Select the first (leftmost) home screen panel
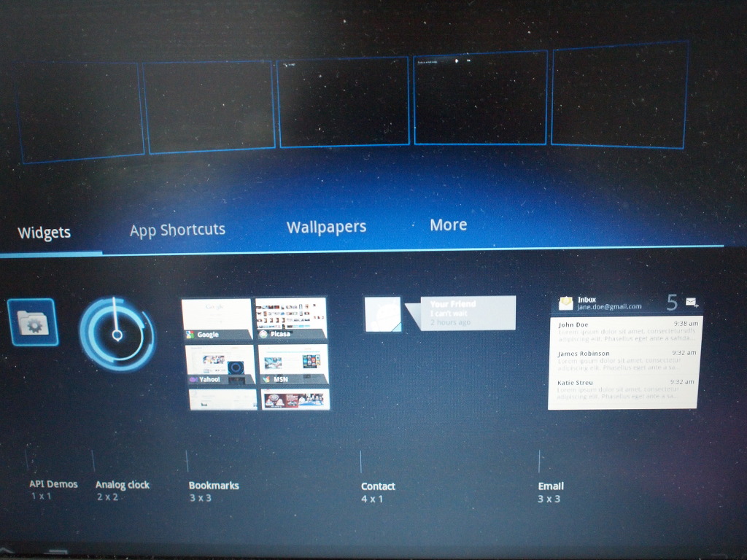Image resolution: width=747 pixels, height=560 pixels. (80, 109)
